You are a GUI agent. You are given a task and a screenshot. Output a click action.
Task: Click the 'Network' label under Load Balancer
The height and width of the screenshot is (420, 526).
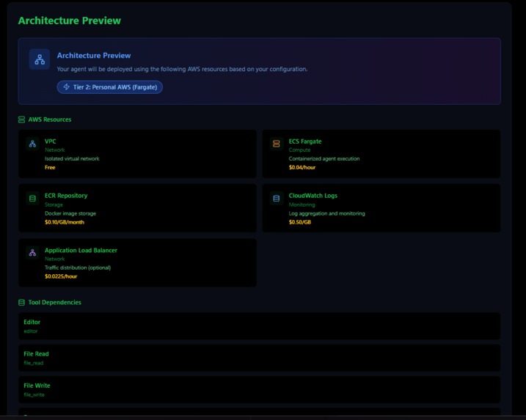point(55,259)
